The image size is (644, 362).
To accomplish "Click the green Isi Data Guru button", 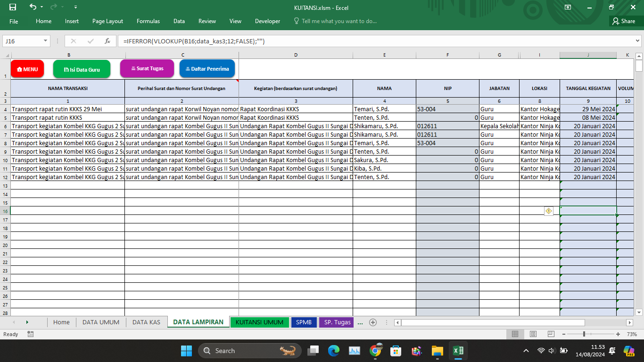I will 82,69.
